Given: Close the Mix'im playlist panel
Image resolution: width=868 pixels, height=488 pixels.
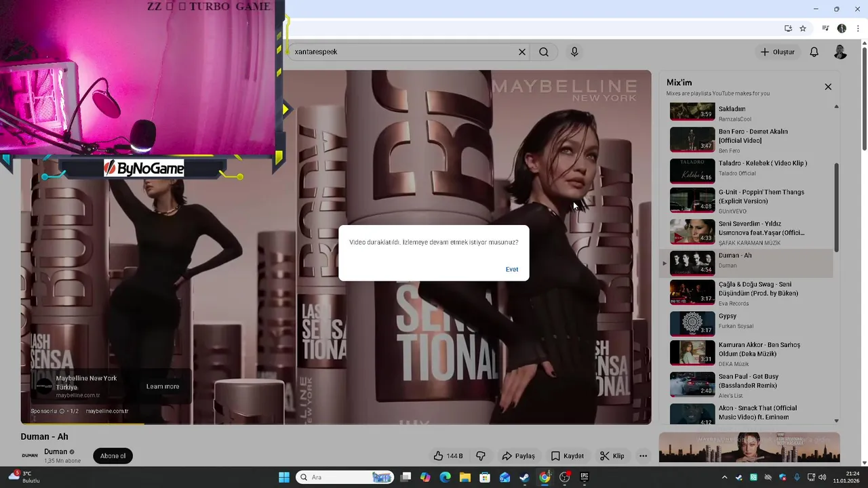Looking at the screenshot, I should pos(828,87).
